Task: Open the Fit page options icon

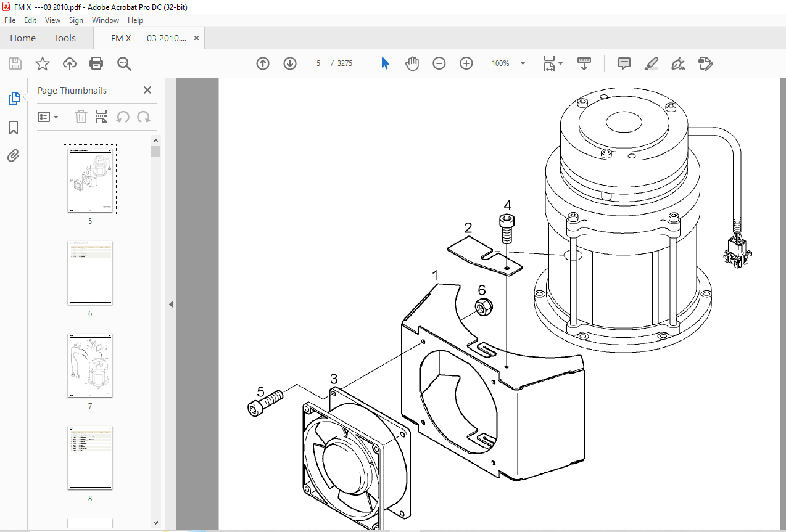Action: coord(548,63)
